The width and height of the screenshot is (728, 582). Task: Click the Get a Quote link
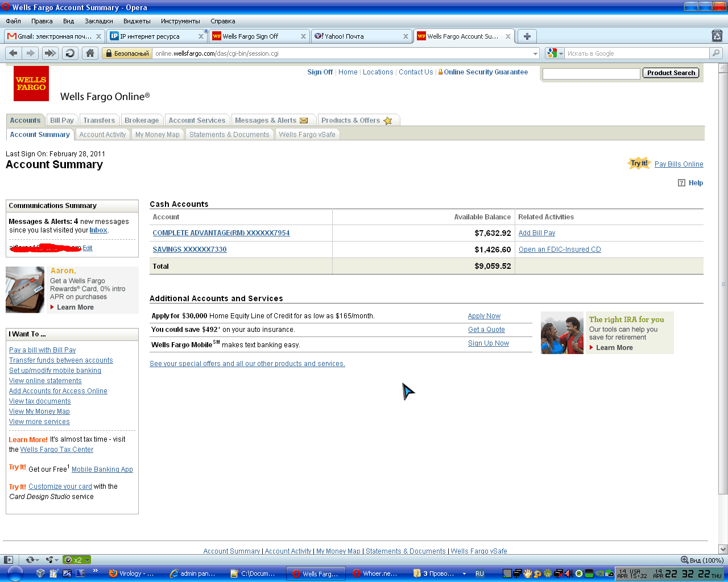tap(486, 330)
